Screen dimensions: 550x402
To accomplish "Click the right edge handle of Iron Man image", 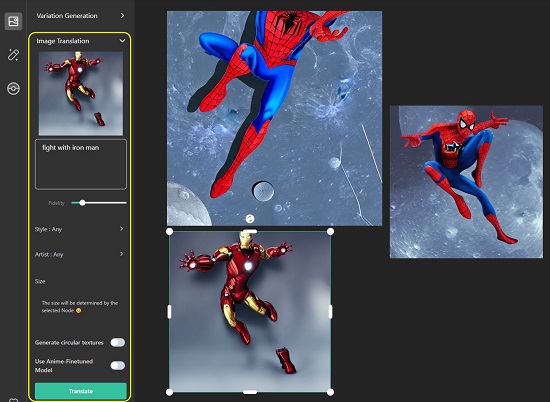I will point(330,311).
